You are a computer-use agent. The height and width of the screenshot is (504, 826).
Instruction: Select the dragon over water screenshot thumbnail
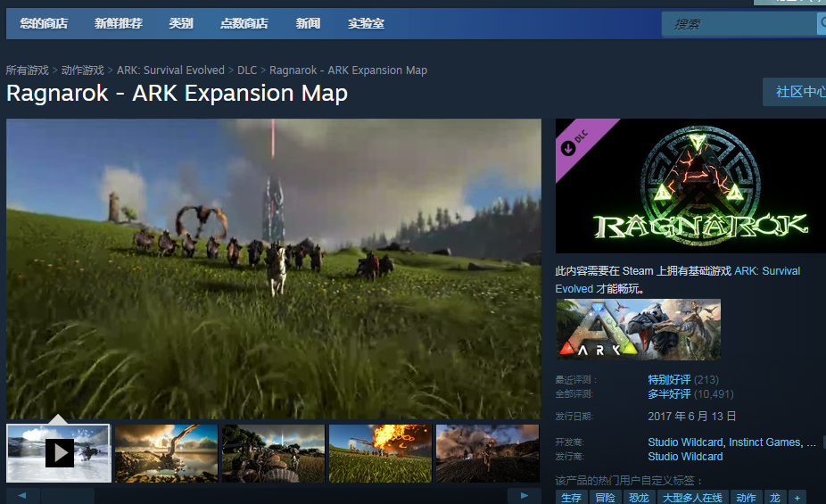pos(167,453)
